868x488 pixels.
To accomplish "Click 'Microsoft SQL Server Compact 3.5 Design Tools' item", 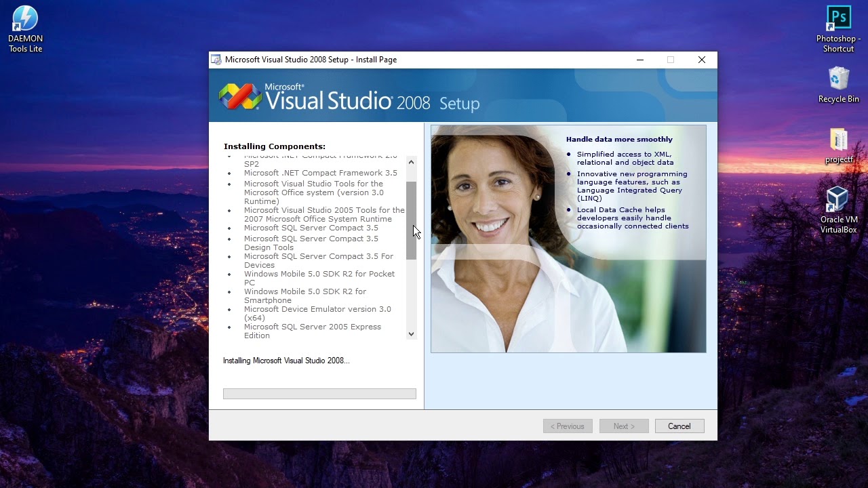I will (311, 243).
